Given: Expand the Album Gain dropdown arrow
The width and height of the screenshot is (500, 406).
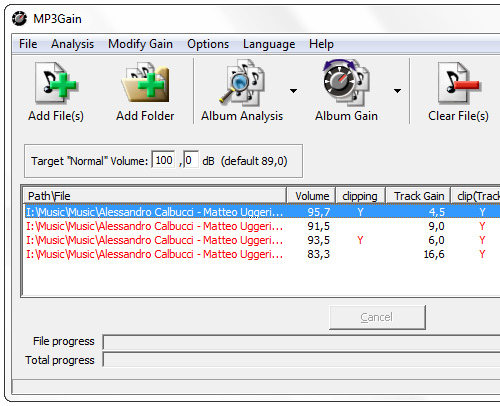Looking at the screenshot, I should click(x=397, y=91).
